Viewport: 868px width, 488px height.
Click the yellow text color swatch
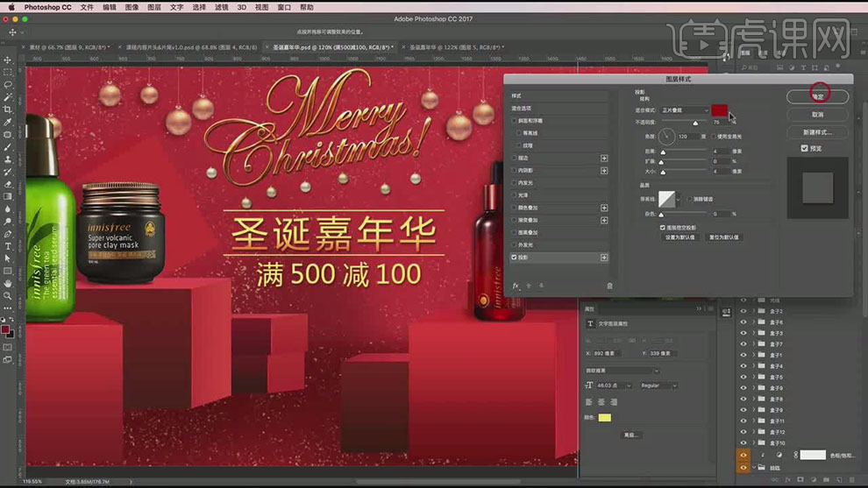[x=604, y=418]
